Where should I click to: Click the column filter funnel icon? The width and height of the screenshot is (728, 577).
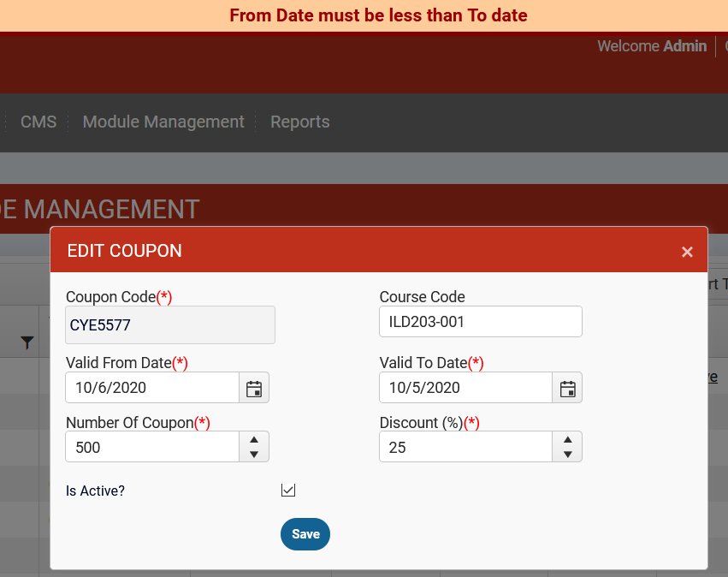27,343
